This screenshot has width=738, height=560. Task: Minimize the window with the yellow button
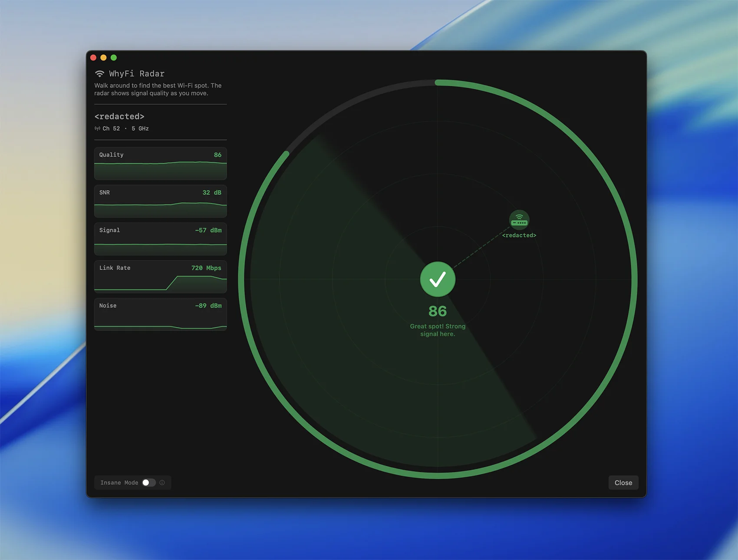click(x=103, y=58)
